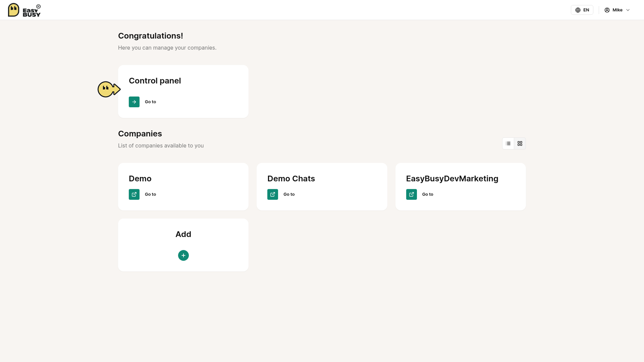This screenshot has height=362, width=644.
Task: Click 'List of companies available to you' text
Action: (x=161, y=145)
